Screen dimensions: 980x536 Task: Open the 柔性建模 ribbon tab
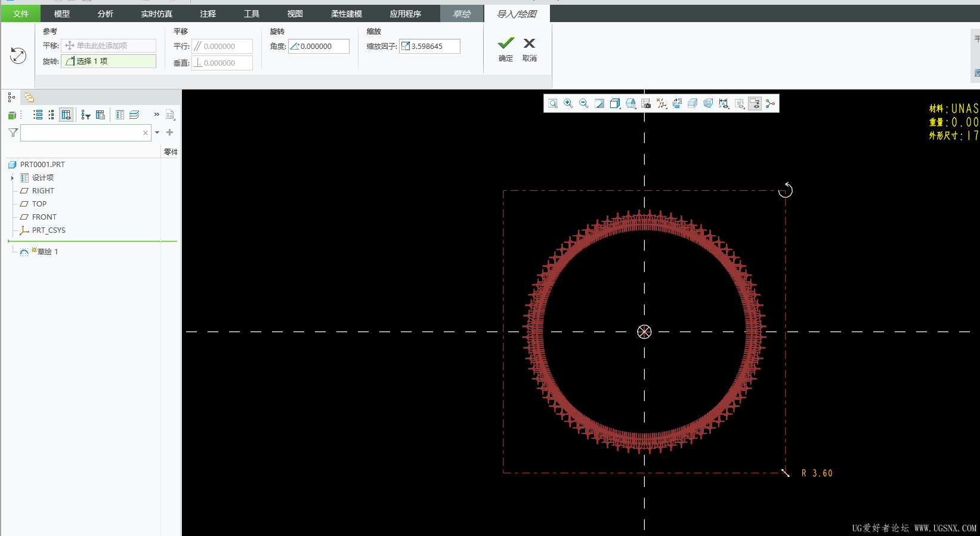point(347,14)
